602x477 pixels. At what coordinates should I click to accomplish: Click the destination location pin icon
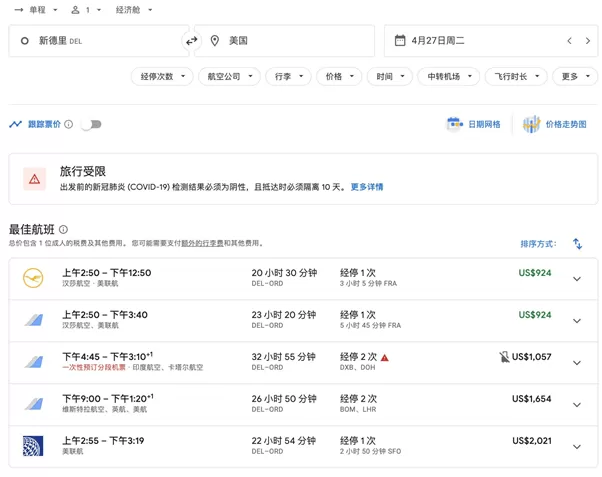[x=215, y=41]
